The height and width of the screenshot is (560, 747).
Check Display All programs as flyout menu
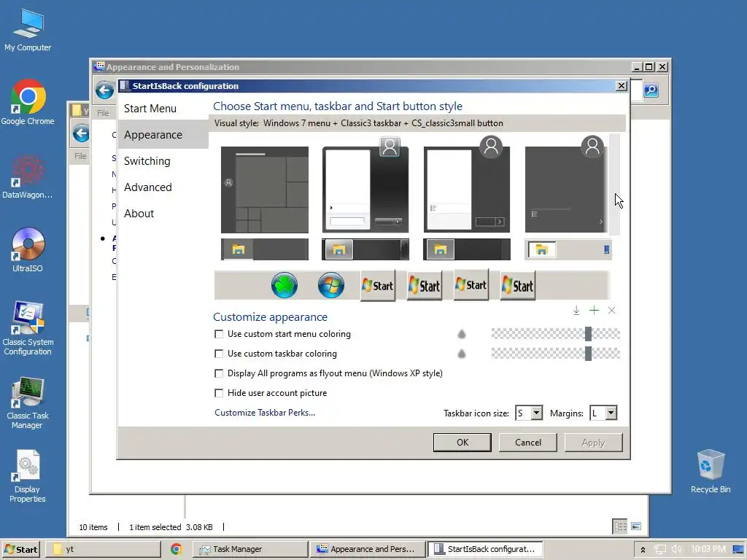219,373
